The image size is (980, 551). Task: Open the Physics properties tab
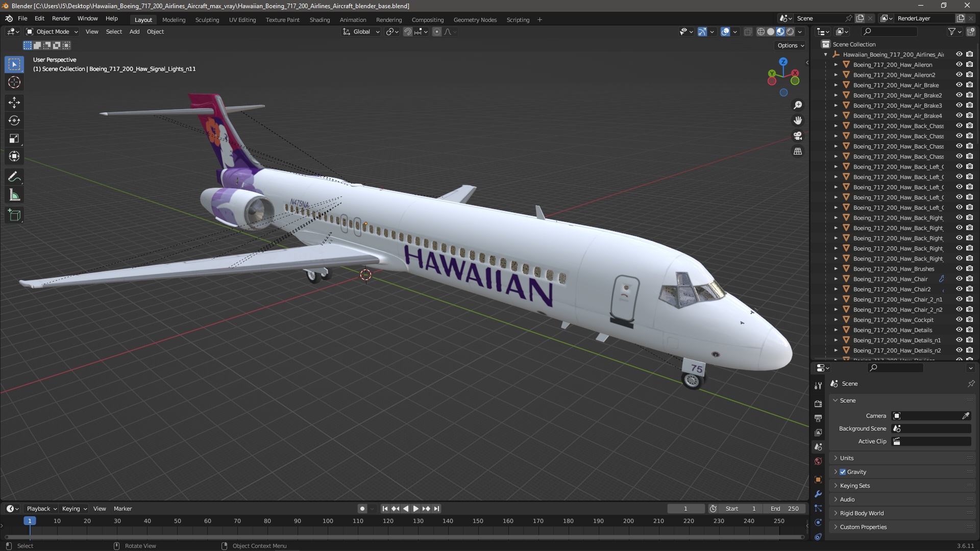point(818,522)
